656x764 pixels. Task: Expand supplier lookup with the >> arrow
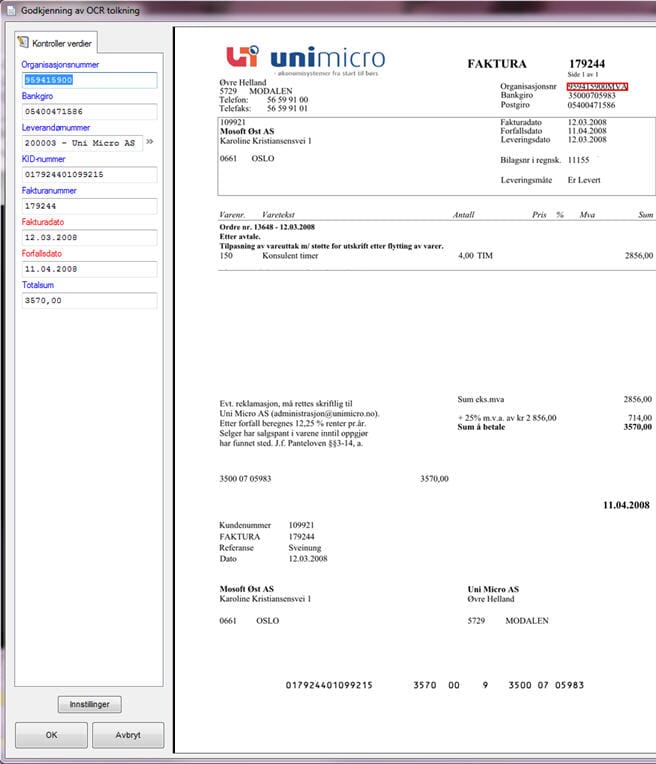[x=151, y=143]
